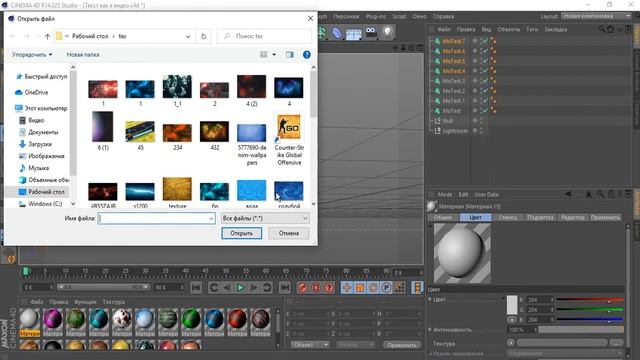Image resolution: width=640 pixels, height=360 pixels.
Task: Open the Упорядочить dropdown menu
Action: pyautogui.click(x=32, y=55)
